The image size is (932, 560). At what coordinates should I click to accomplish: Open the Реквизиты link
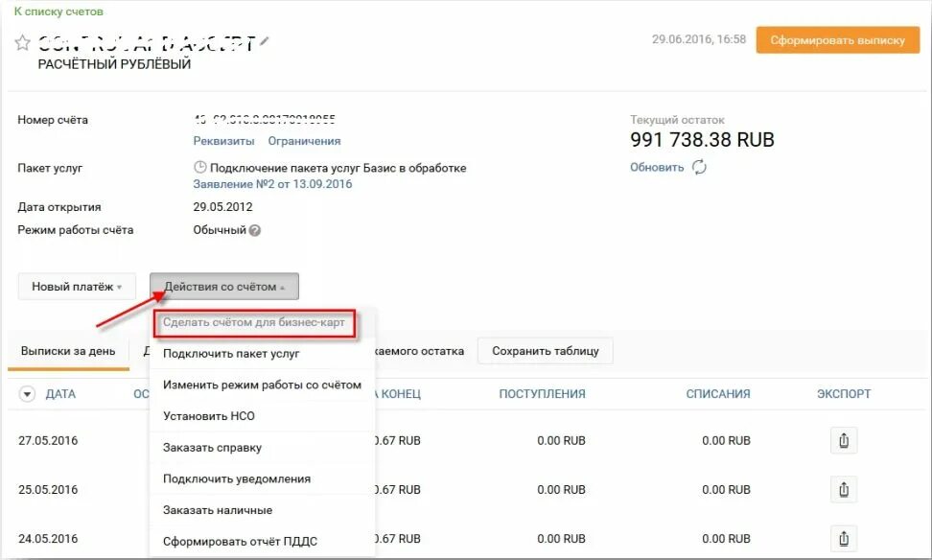click(222, 141)
